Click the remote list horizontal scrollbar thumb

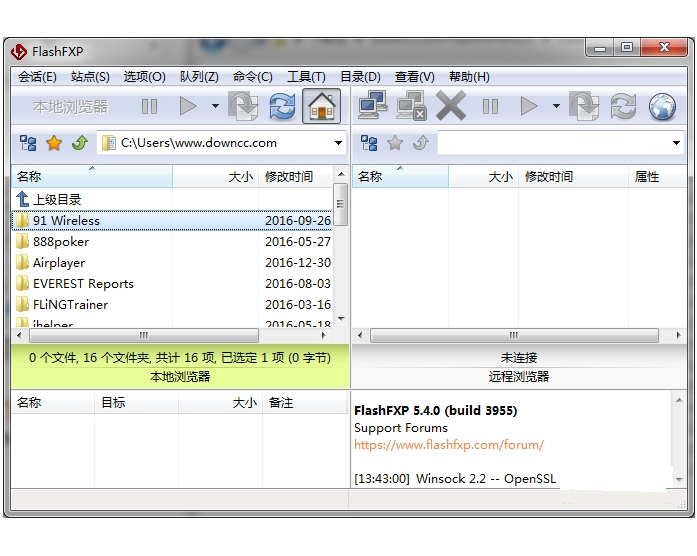(x=514, y=335)
